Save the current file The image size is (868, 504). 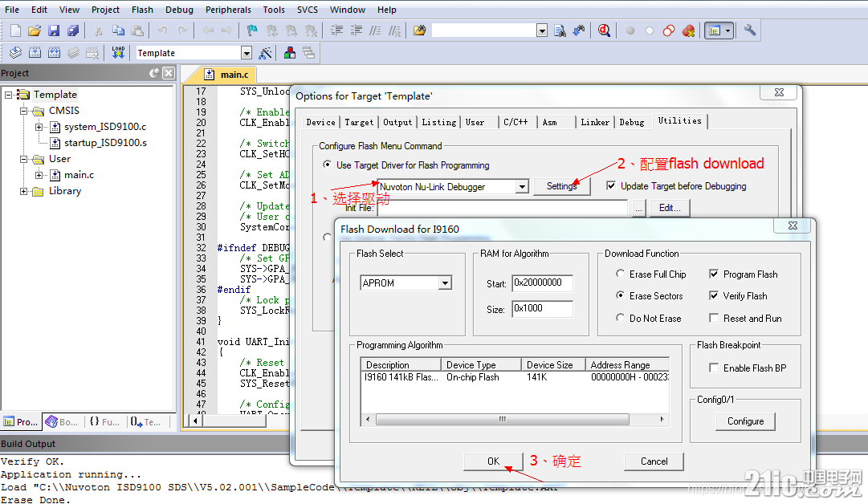coord(54,30)
